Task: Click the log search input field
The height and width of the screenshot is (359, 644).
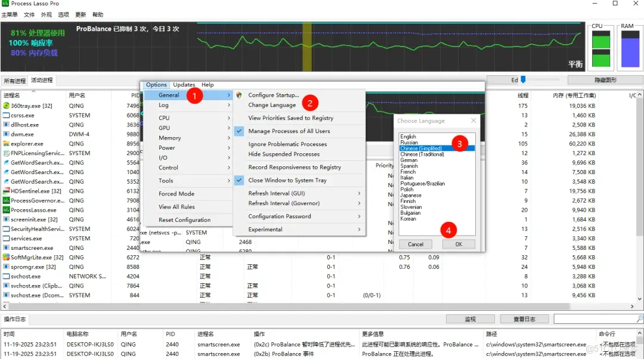Action: point(595,318)
